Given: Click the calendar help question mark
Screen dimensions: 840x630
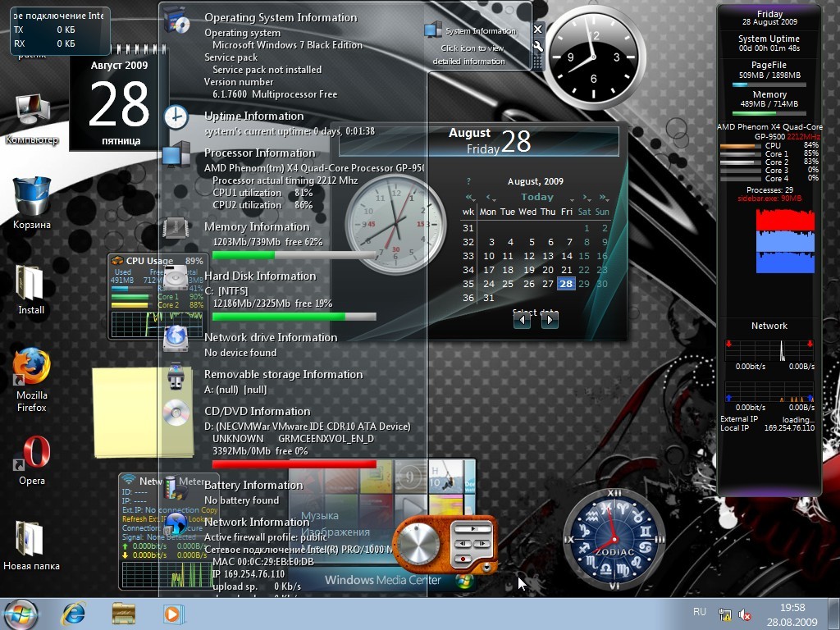Looking at the screenshot, I should (468, 181).
